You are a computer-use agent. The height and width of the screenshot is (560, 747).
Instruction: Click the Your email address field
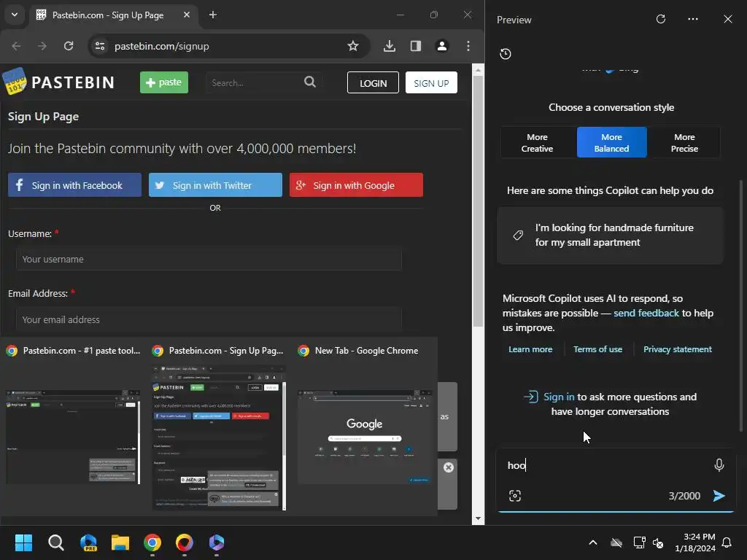[209, 319]
